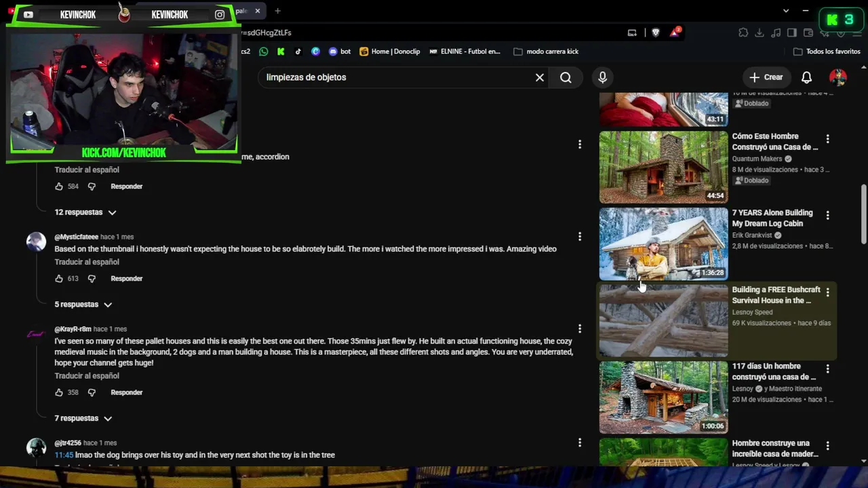Open the @Mysticfateee profile picture
Viewport: 868px width, 488px height.
pyautogui.click(x=36, y=241)
